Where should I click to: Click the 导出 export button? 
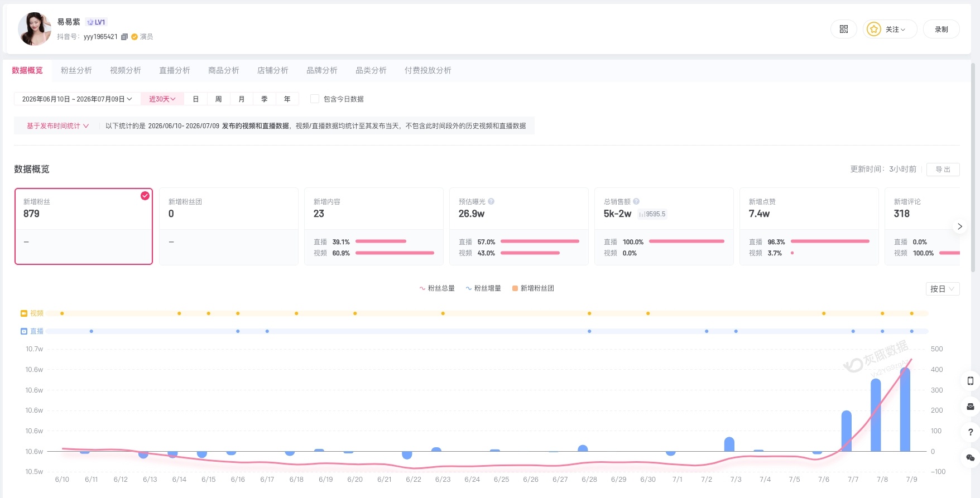tap(943, 169)
